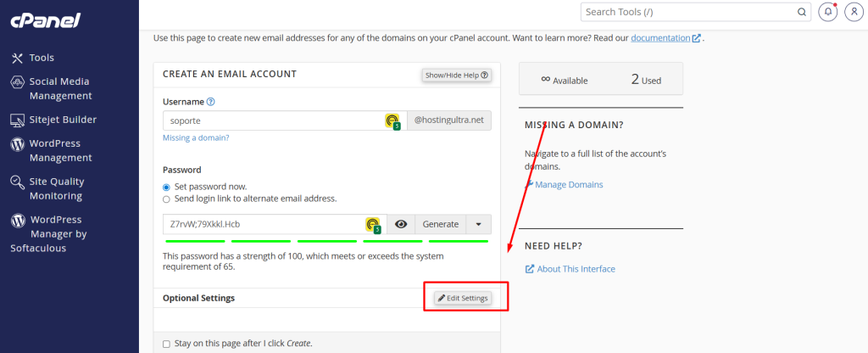Viewport: 868px width, 353px height.
Task: Open Social Media Management sidebar item
Action: pos(59,88)
